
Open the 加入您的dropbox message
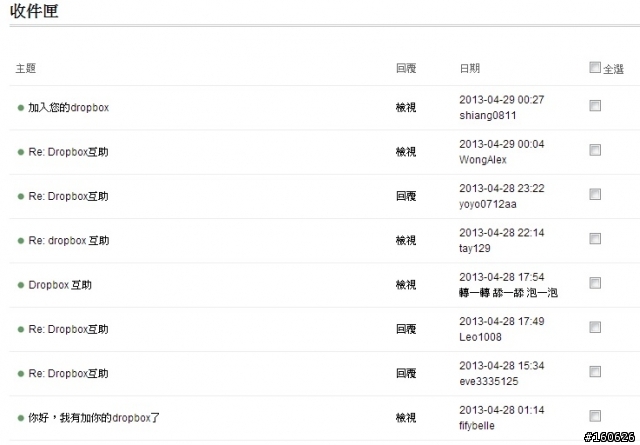[69, 108]
